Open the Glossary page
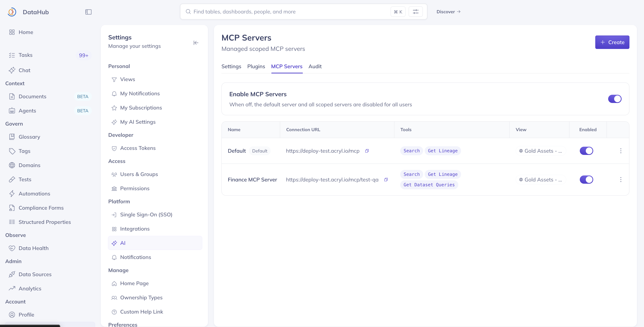Screen dimensions: 644x327 click(50, 137)
